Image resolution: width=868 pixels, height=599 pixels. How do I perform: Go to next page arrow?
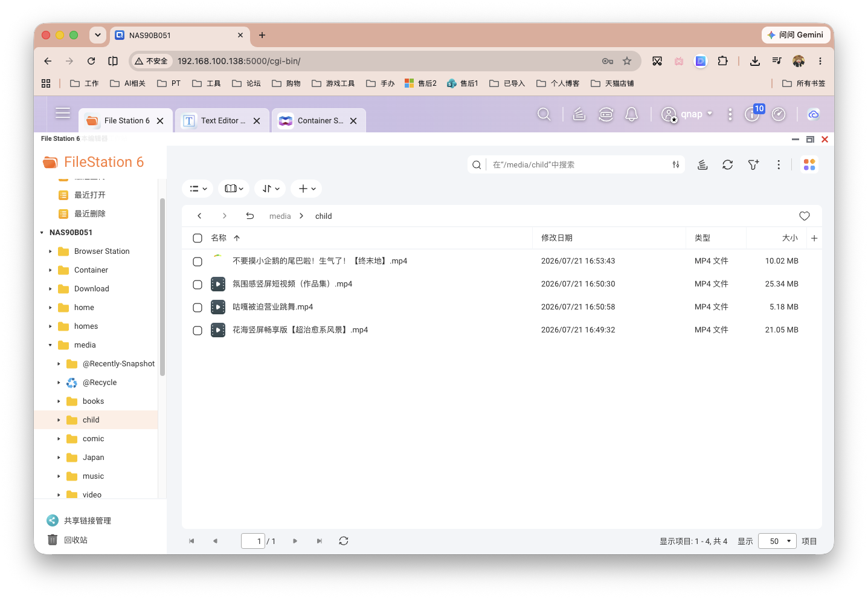coord(295,541)
